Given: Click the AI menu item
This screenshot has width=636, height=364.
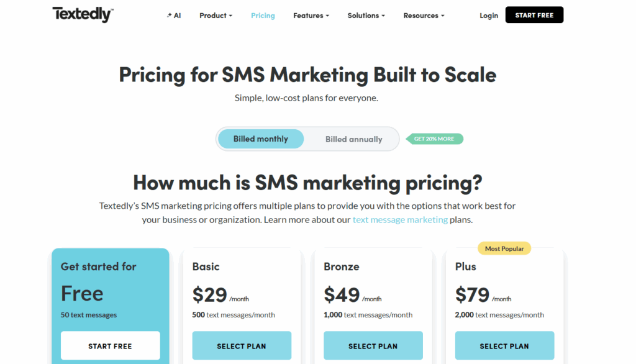Looking at the screenshot, I should point(175,16).
